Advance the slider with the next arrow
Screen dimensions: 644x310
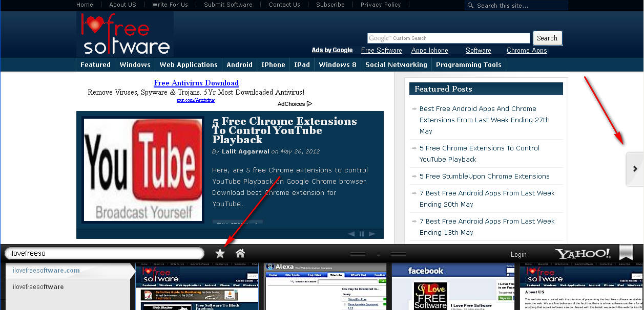(x=372, y=234)
